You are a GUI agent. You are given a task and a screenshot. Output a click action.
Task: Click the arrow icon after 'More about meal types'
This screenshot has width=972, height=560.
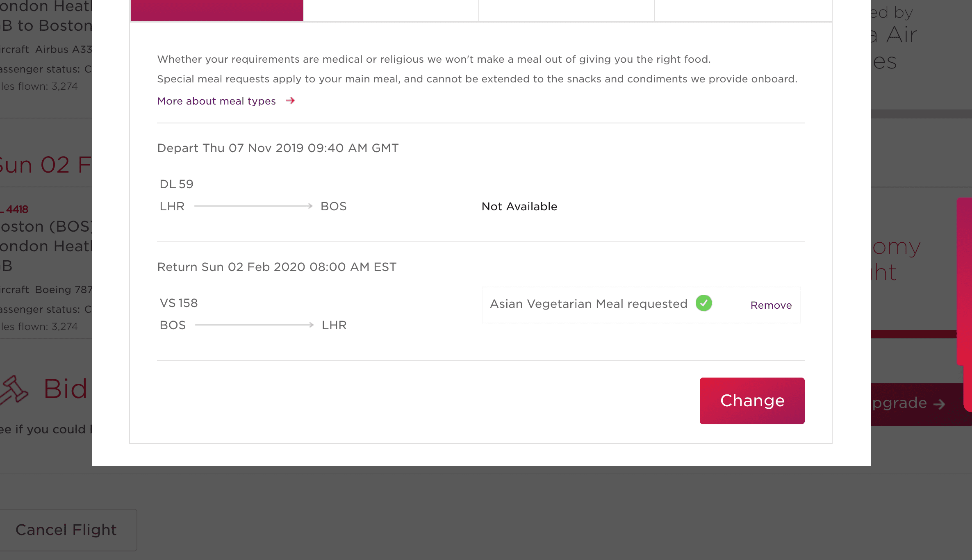click(x=290, y=100)
